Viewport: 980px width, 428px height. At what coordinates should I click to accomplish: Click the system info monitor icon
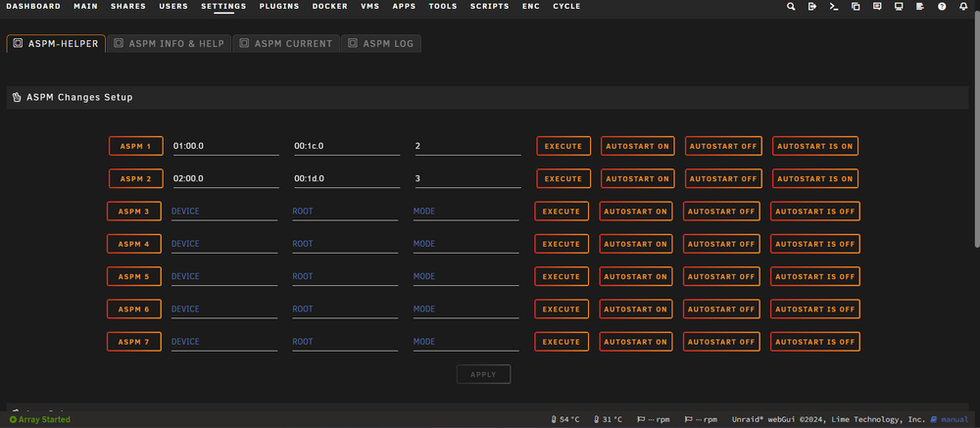(899, 6)
